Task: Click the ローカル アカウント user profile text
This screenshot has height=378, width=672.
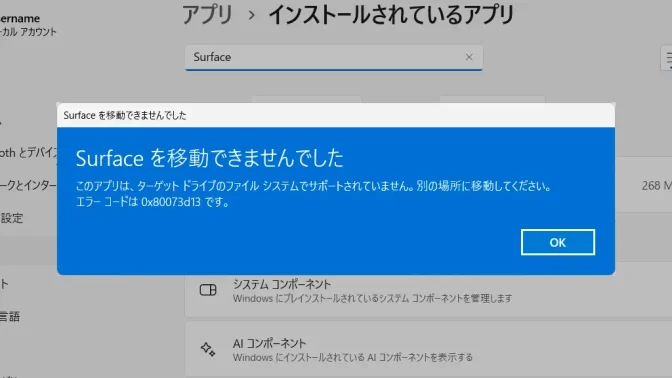Action: coord(28,32)
